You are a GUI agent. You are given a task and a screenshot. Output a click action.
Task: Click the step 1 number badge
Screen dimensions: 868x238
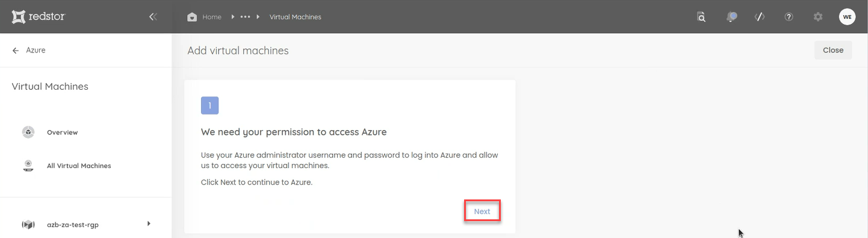pyautogui.click(x=209, y=105)
